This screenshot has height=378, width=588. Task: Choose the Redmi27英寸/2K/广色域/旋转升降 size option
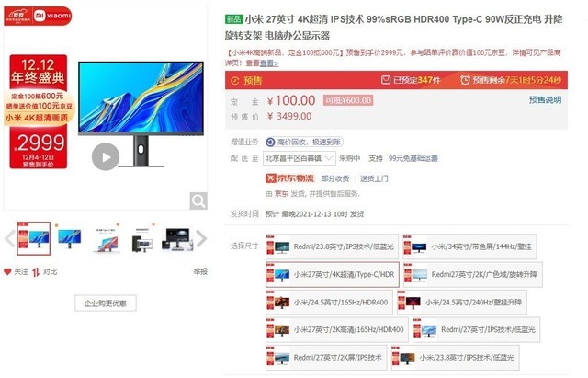[x=473, y=274]
